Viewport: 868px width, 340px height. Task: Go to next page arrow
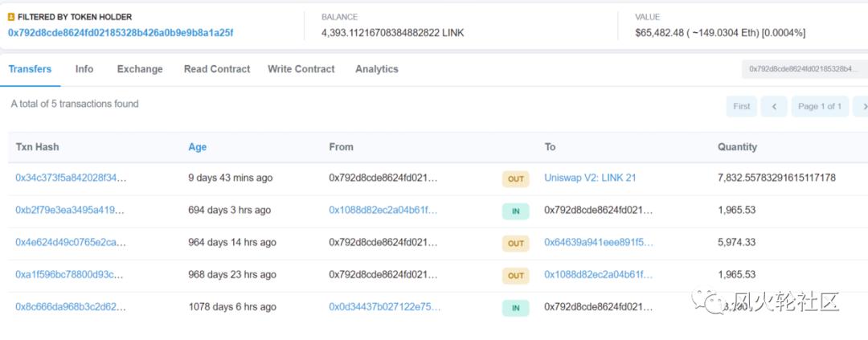862,106
